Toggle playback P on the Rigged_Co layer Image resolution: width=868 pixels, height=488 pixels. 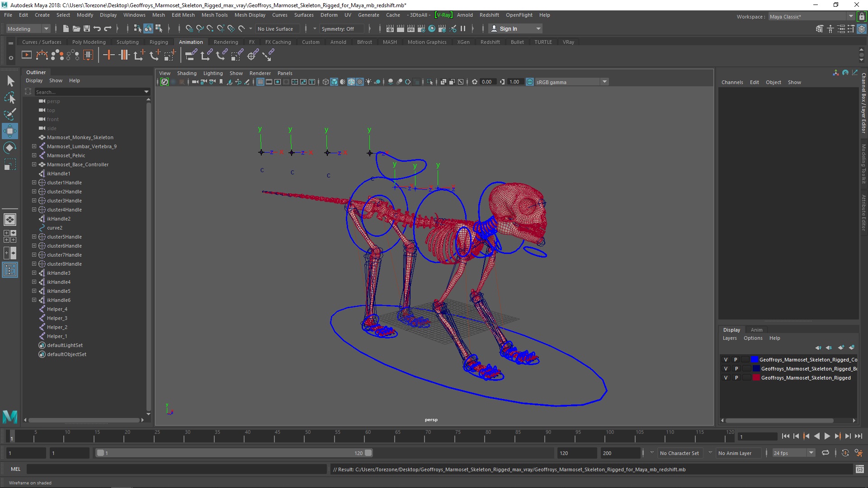(x=736, y=360)
